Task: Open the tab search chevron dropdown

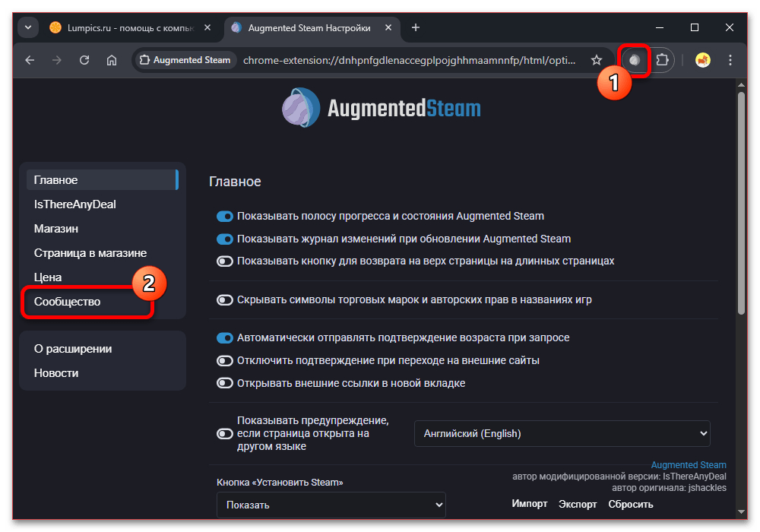Action: pyautogui.click(x=28, y=27)
